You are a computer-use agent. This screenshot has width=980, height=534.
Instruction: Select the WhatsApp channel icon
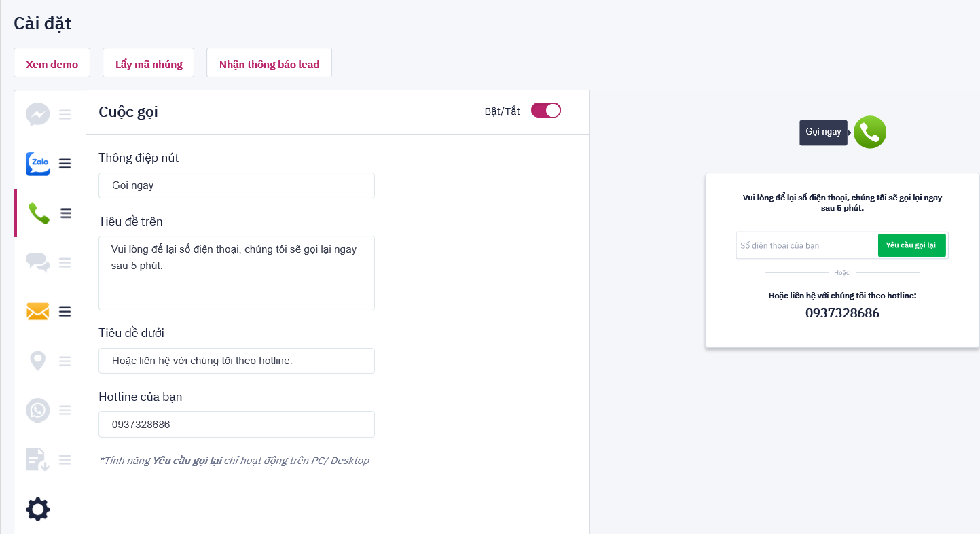(x=37, y=410)
